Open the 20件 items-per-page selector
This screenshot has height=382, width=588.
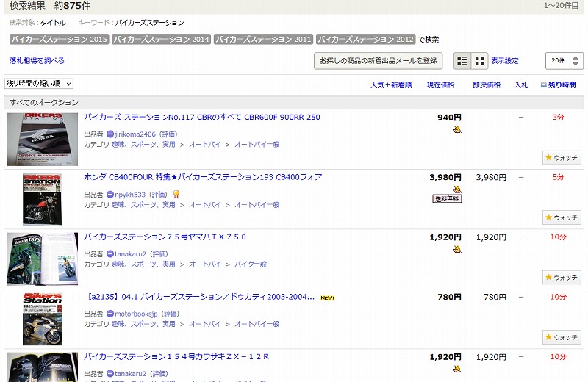coord(564,61)
